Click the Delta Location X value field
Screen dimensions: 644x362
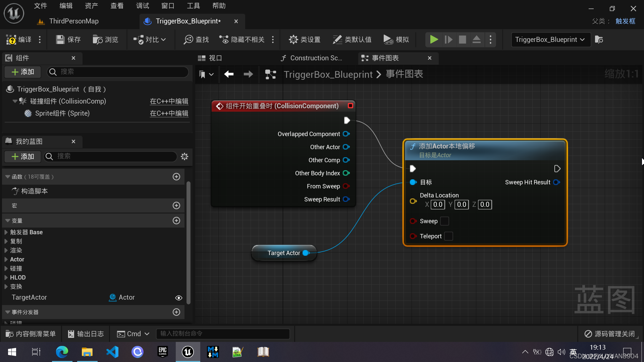pyautogui.click(x=438, y=204)
